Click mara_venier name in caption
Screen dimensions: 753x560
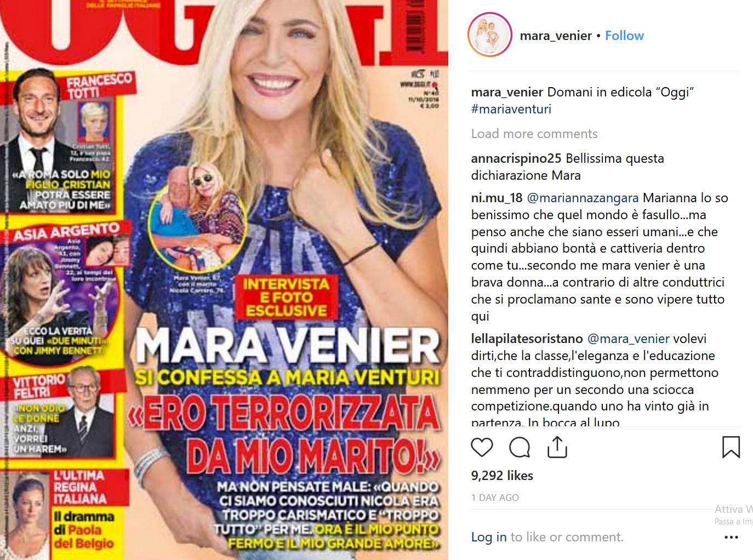pos(507,92)
